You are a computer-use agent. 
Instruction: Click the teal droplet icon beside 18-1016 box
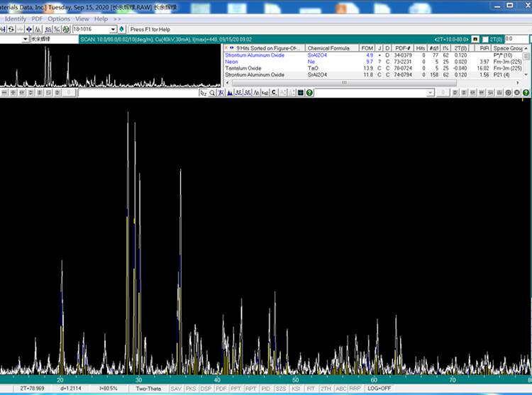(121, 29)
